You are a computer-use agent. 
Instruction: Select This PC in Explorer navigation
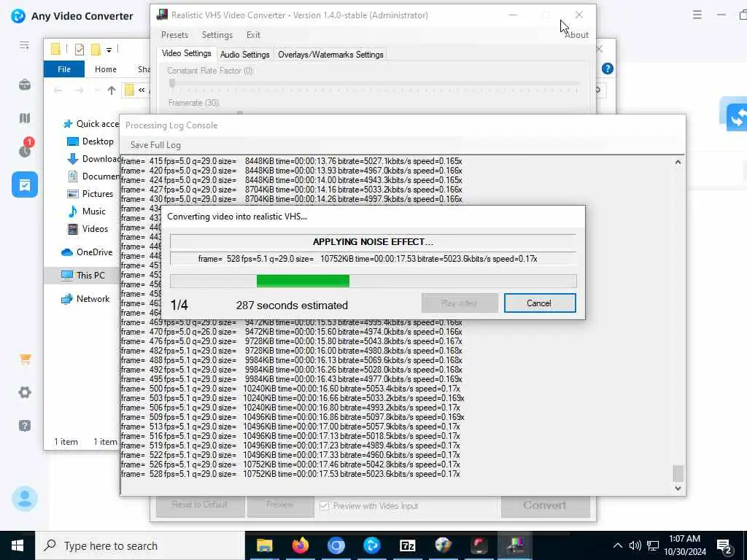82,275
